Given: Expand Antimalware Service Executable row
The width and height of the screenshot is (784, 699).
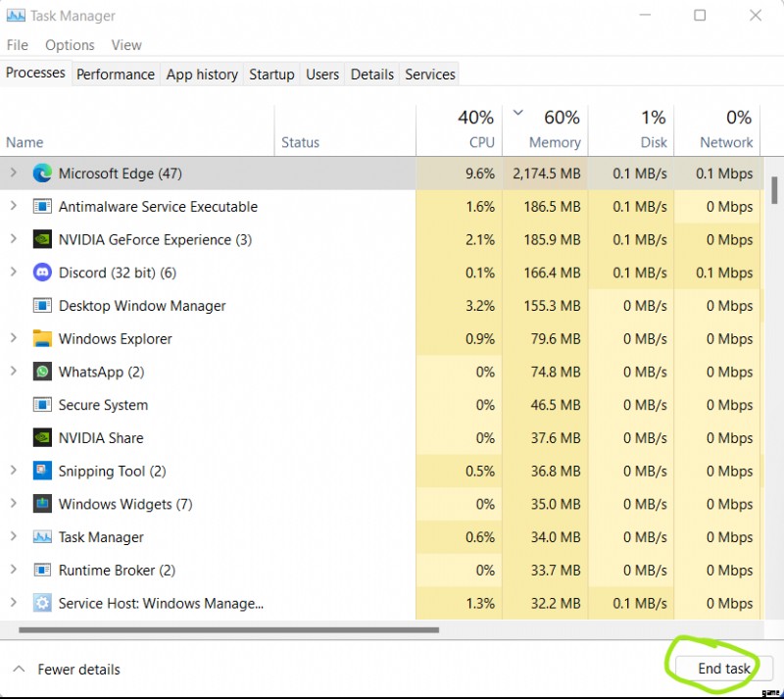Looking at the screenshot, I should (14, 206).
